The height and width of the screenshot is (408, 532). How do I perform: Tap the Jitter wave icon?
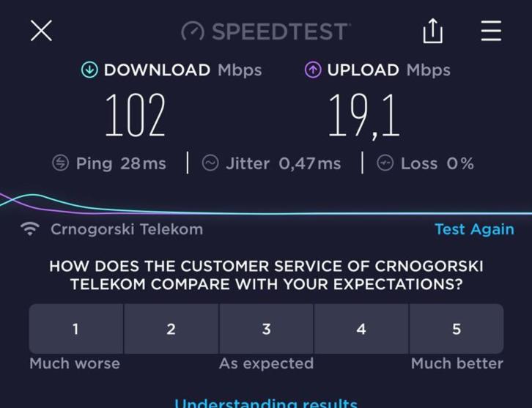pos(210,163)
